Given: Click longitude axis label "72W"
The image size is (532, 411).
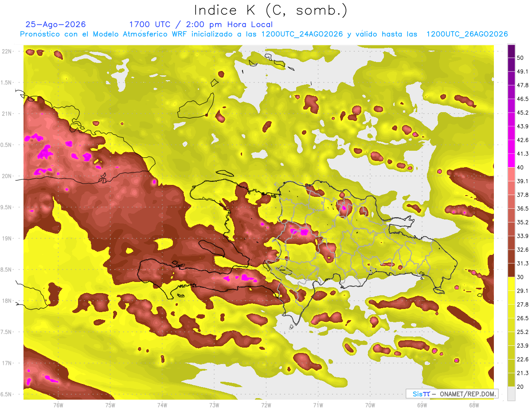Looking at the screenshot, I should [266, 405].
